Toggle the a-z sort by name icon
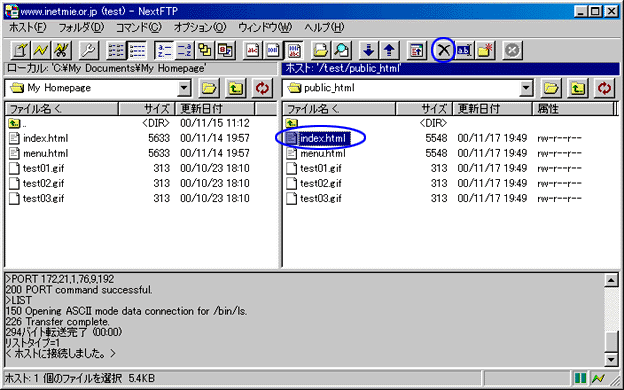The height and width of the screenshot is (390, 624). [164, 50]
